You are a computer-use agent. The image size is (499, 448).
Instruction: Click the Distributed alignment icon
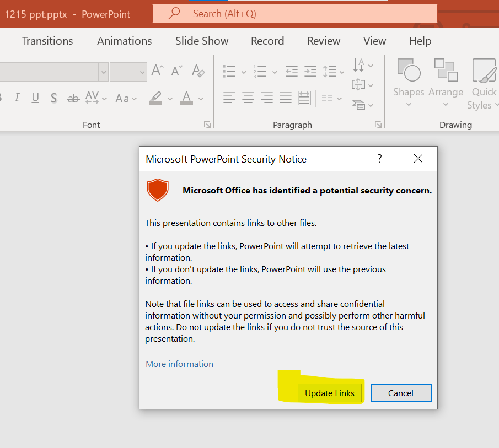click(304, 98)
